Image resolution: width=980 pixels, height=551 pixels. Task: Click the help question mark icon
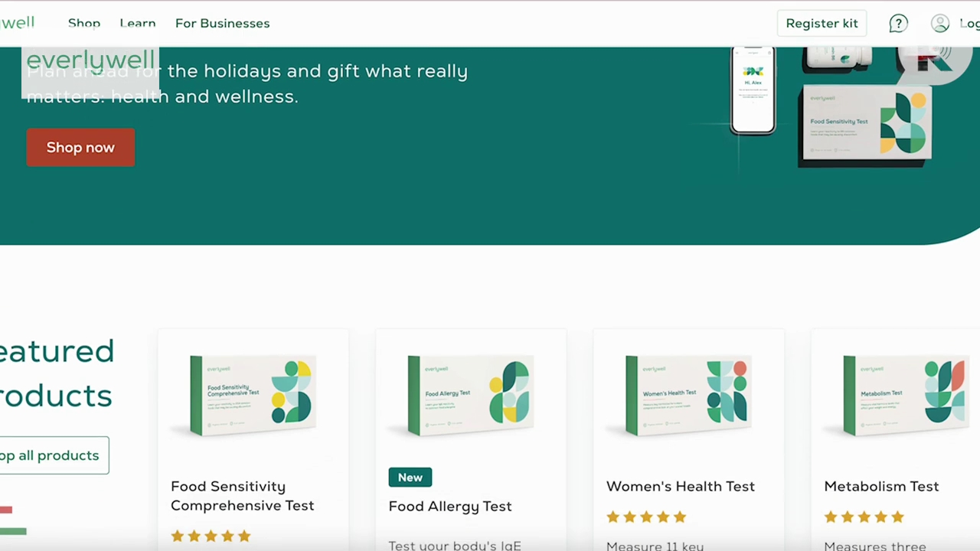click(898, 24)
